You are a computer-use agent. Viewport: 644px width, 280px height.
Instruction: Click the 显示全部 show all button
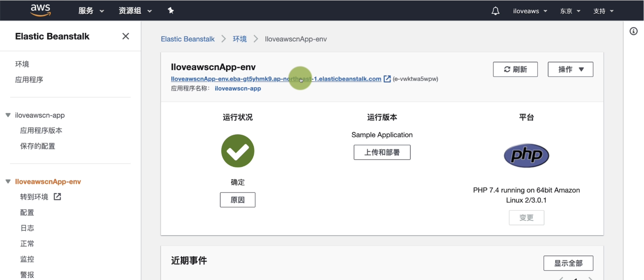coord(568,263)
